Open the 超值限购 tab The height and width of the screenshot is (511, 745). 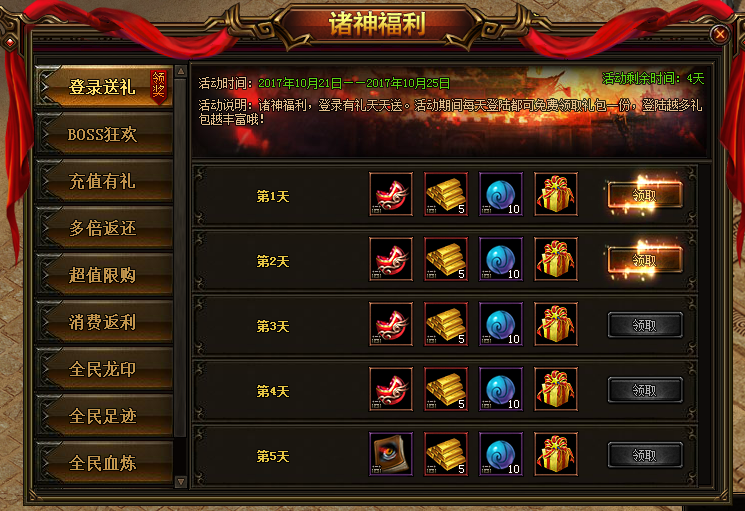tap(104, 275)
